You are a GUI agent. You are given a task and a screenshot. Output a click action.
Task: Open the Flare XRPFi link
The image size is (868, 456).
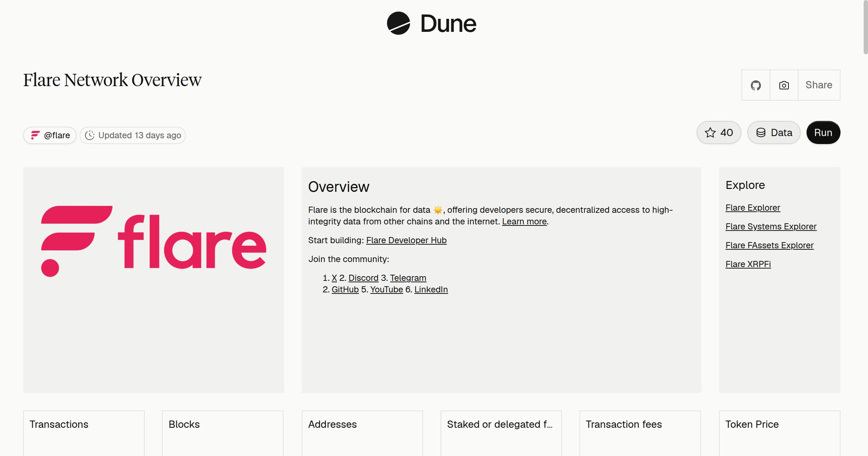click(x=748, y=264)
